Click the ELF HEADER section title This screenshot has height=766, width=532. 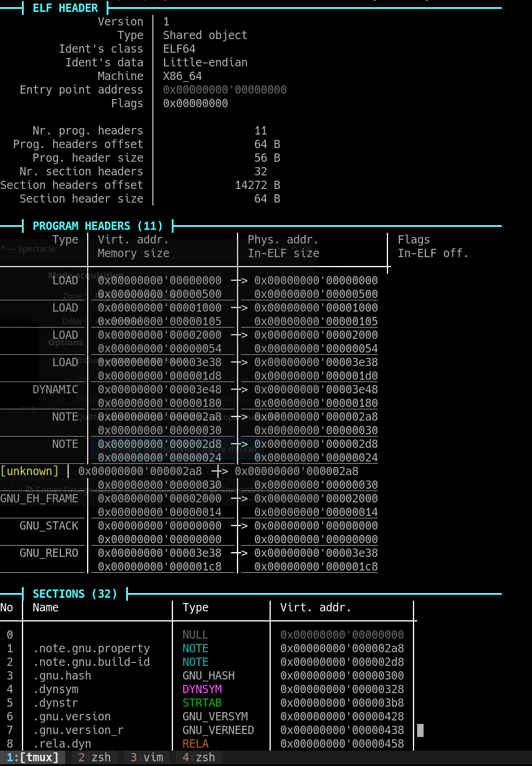65,8
